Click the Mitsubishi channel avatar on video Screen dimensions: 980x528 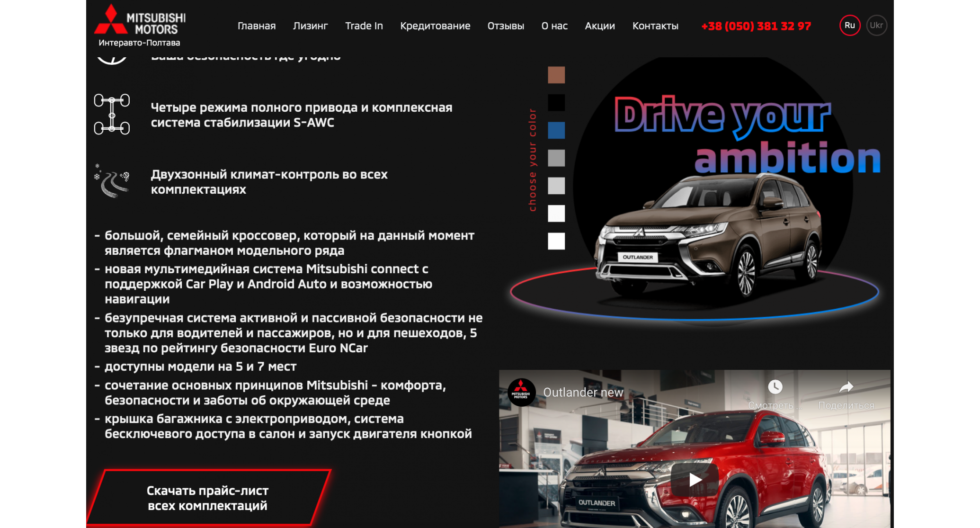point(521,392)
